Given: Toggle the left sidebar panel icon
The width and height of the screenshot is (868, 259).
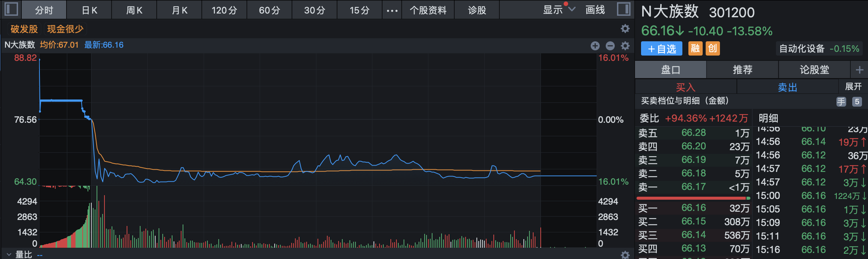Looking at the screenshot, I should [x=11, y=9].
